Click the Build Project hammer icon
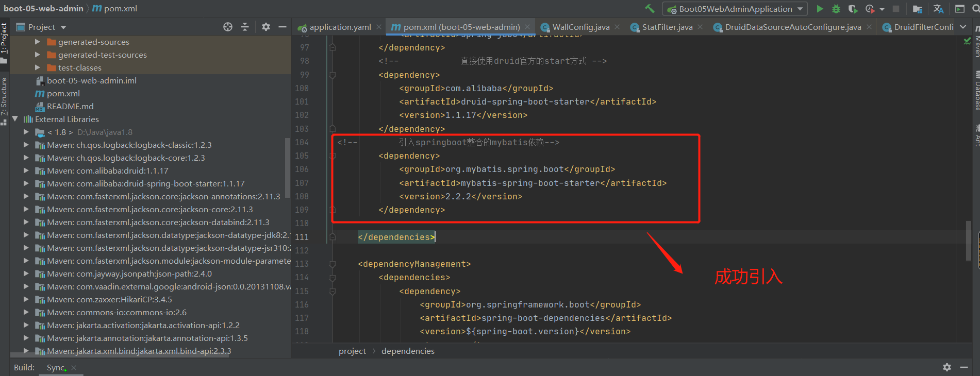The width and height of the screenshot is (980, 376). point(650,9)
